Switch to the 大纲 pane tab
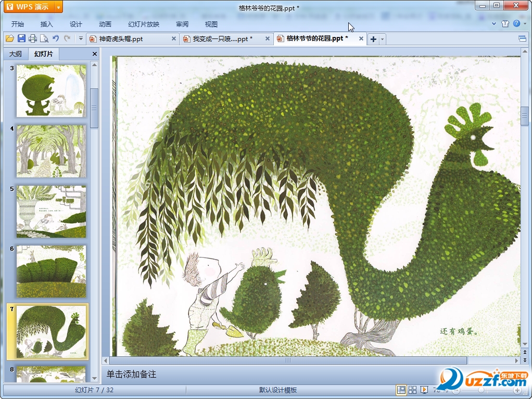The height and width of the screenshot is (399, 532). coord(16,54)
